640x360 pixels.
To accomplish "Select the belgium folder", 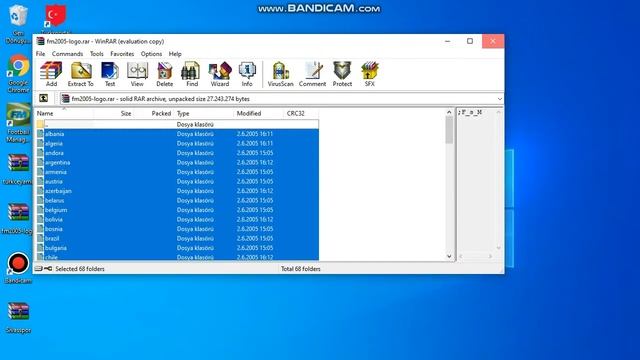I will pyautogui.click(x=177, y=210).
